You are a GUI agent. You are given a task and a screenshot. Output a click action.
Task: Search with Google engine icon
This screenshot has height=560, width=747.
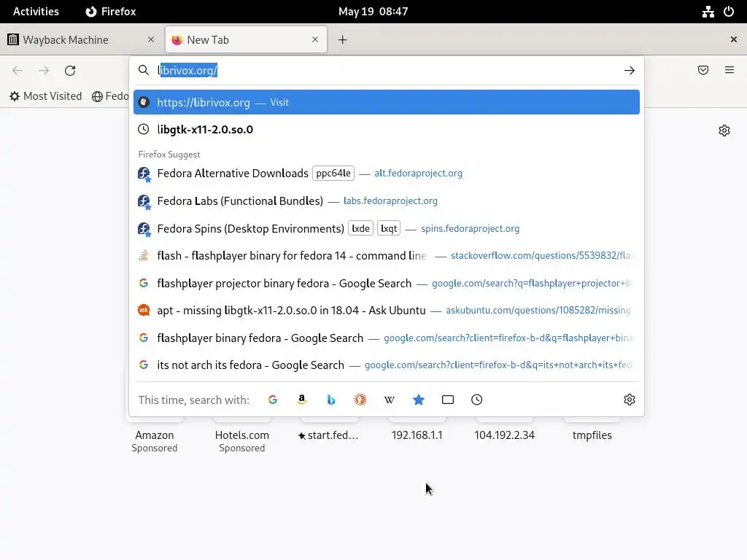pyautogui.click(x=273, y=400)
